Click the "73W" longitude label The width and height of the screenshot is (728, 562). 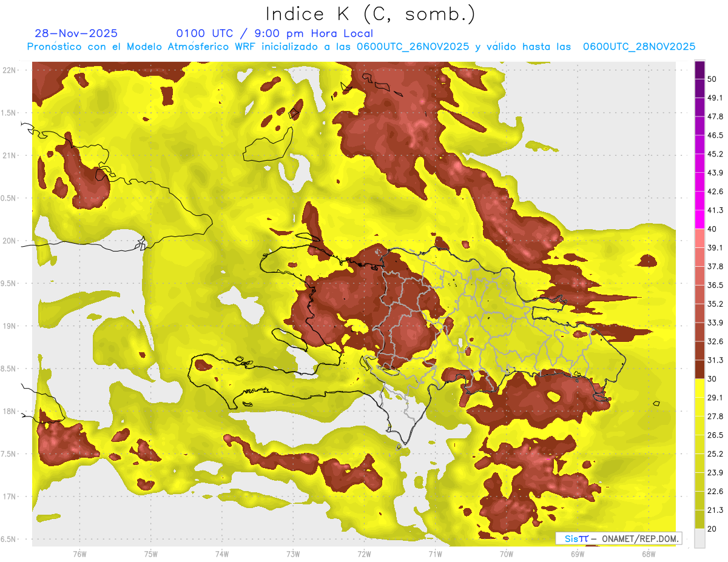(293, 554)
